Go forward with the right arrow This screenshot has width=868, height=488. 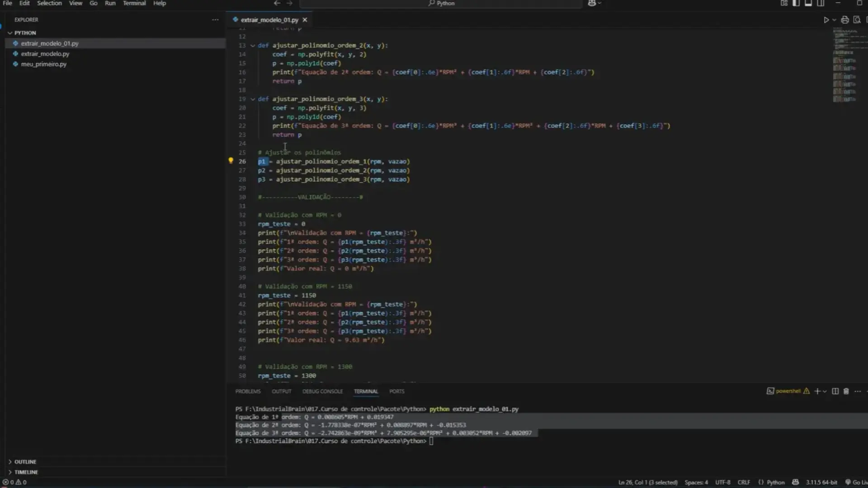pos(289,3)
